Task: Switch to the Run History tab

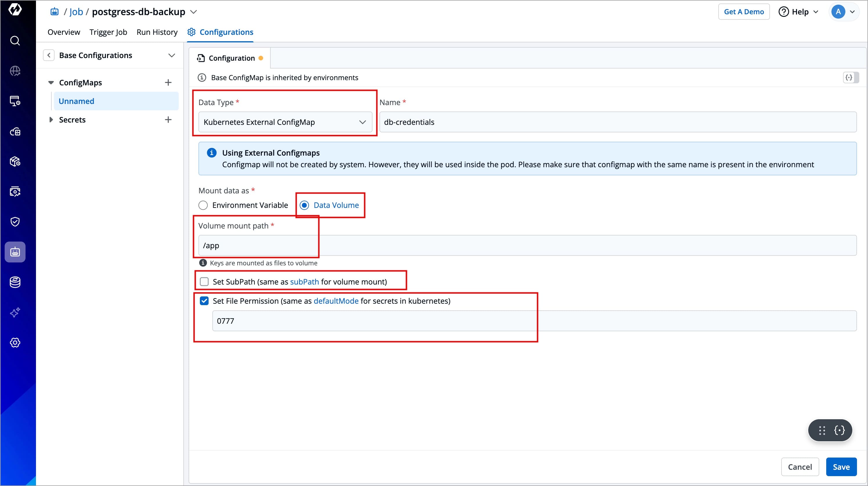Action: [x=157, y=32]
